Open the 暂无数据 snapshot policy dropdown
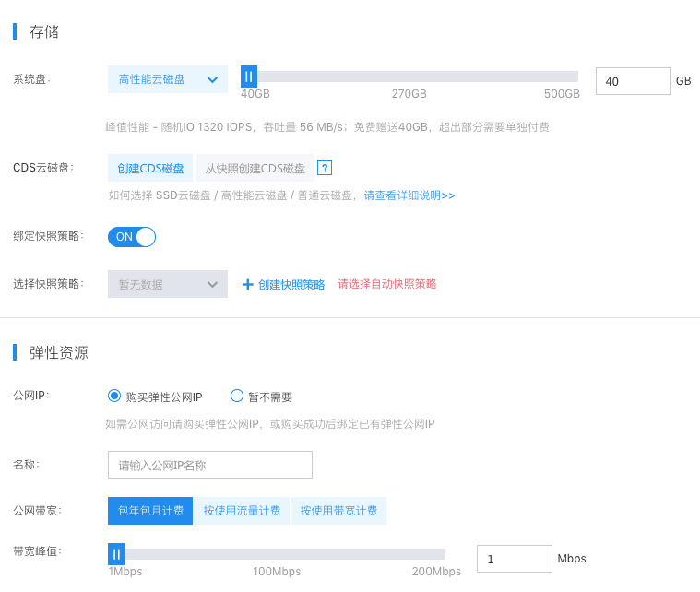The image size is (700, 592). click(x=168, y=284)
